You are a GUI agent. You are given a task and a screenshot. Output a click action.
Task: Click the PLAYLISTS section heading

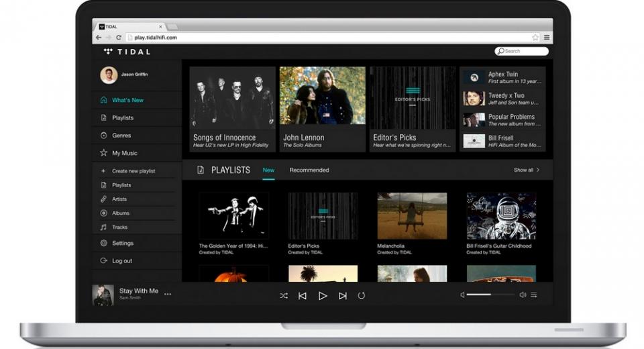(230, 170)
